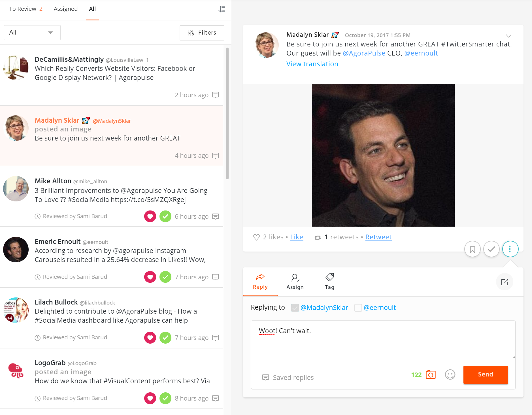This screenshot has height=415, width=532.
Task: Click View translation link
Action: (312, 64)
